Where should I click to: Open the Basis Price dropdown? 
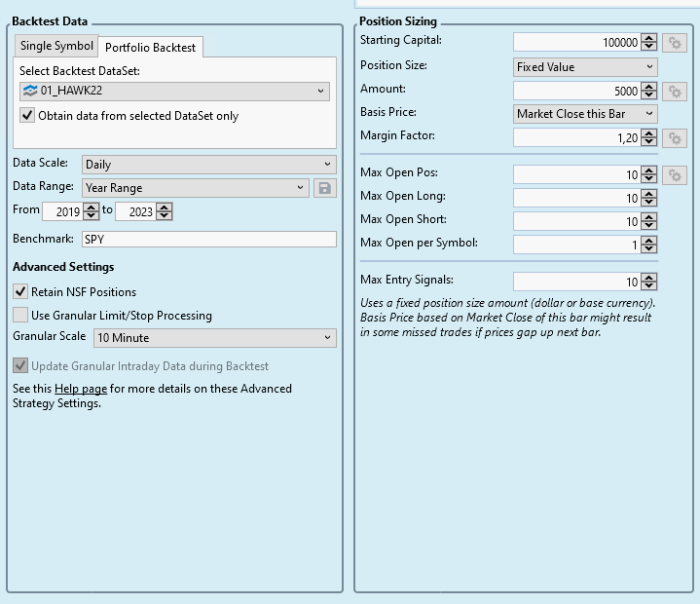click(x=585, y=114)
